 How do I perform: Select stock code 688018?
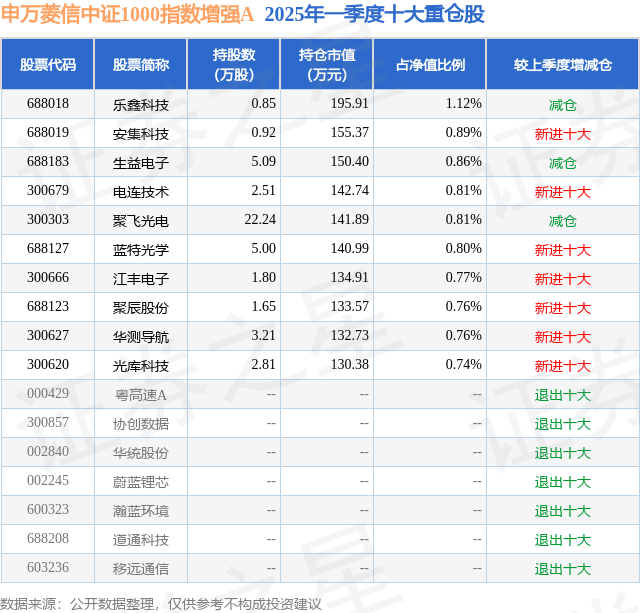(x=48, y=104)
